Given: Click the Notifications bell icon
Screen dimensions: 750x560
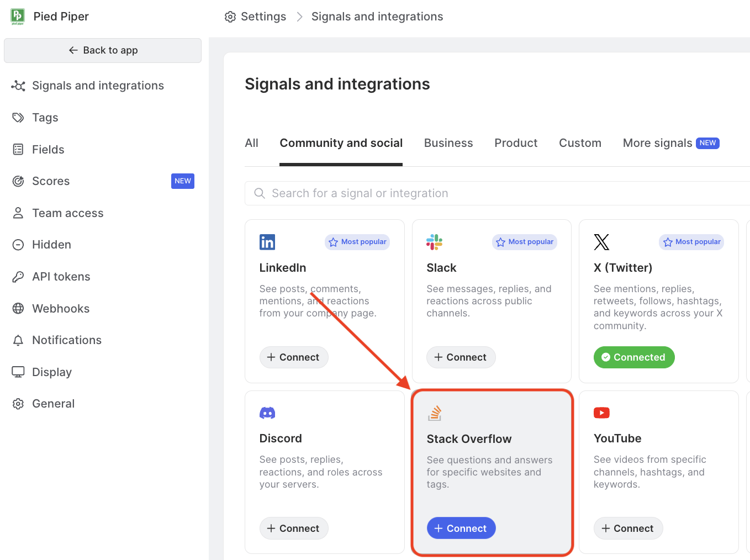Looking at the screenshot, I should pos(18,340).
